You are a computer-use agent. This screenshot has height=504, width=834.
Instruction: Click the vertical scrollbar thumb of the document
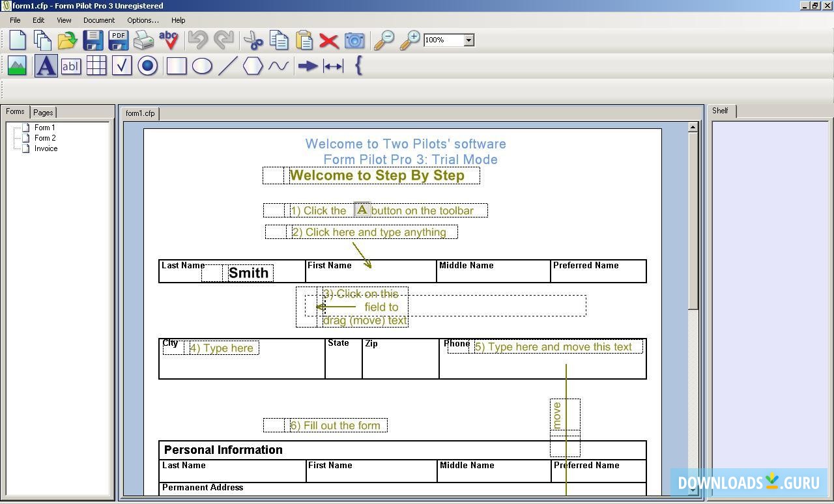click(693, 221)
